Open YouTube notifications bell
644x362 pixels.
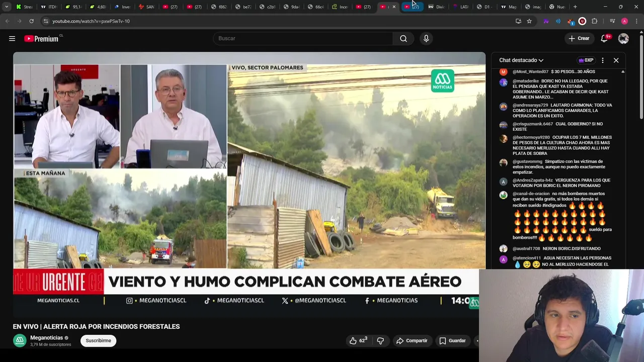605,39
